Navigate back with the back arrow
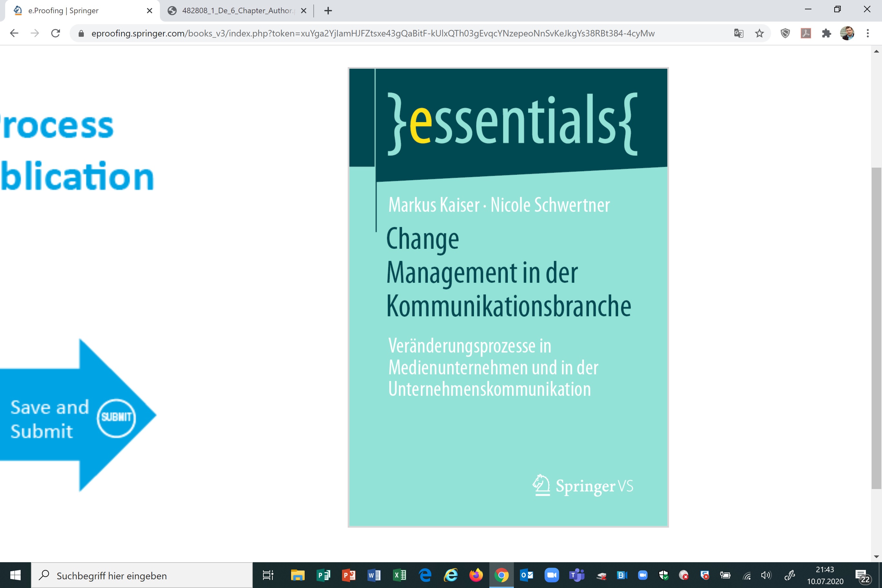The height and width of the screenshot is (588, 882). pyautogui.click(x=14, y=34)
